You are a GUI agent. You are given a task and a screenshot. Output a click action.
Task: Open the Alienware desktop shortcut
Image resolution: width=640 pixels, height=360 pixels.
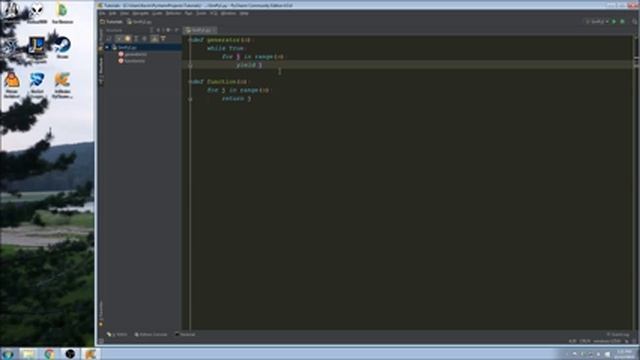click(36, 13)
